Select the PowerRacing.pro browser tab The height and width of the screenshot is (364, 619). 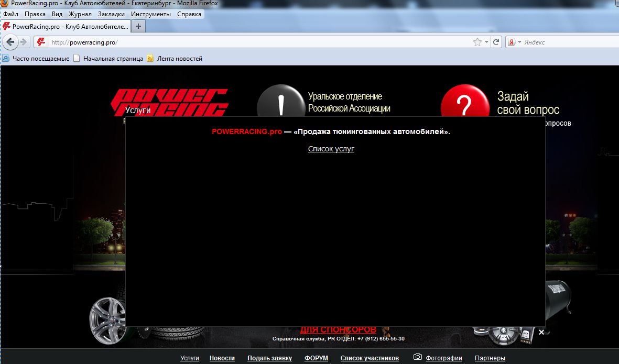click(x=66, y=26)
